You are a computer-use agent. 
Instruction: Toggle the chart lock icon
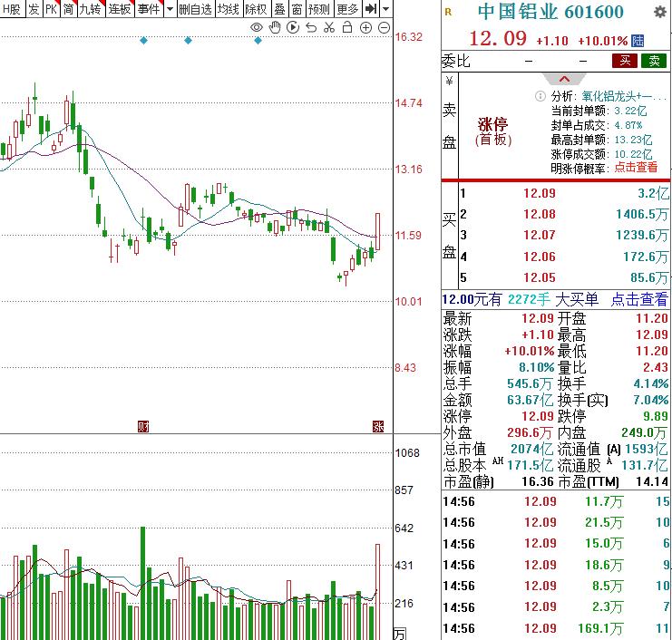(x=347, y=28)
